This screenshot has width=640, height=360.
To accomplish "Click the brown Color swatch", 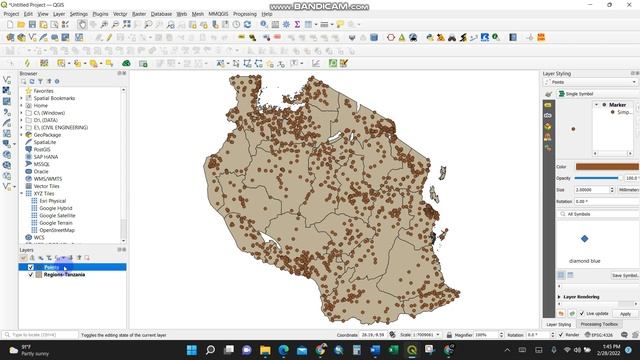I will point(607,167).
